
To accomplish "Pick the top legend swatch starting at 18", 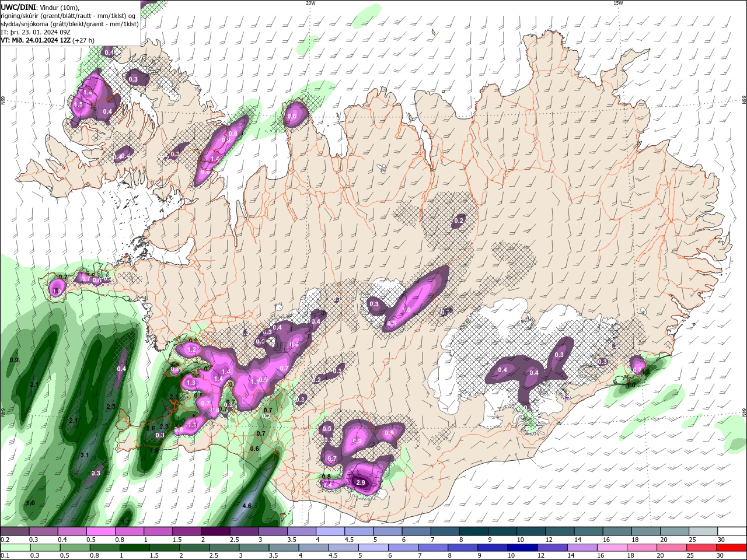I will pos(645,531).
